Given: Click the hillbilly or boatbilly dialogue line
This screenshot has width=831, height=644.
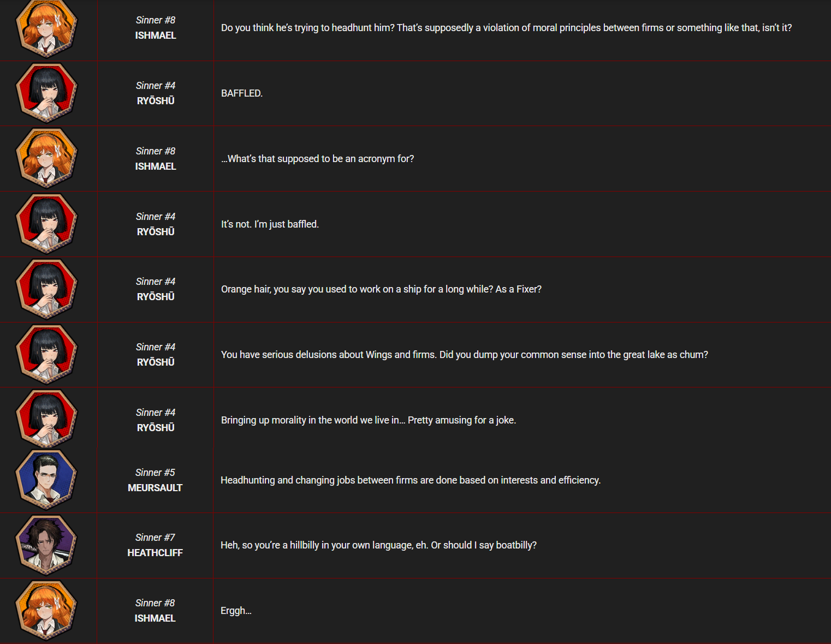Looking at the screenshot, I should pos(378,545).
